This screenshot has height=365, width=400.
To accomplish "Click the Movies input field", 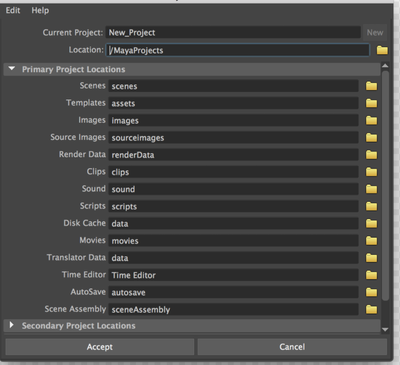I will click(233, 241).
